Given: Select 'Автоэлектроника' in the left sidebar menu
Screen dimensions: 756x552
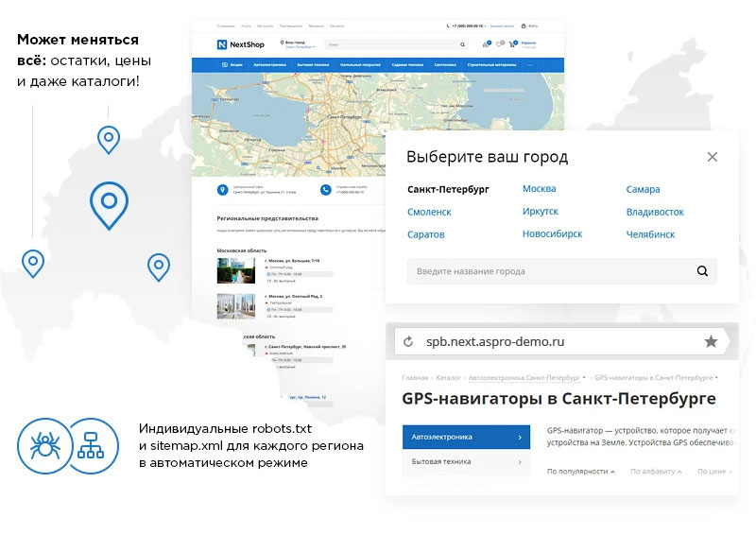Looking at the screenshot, I should point(464,438).
